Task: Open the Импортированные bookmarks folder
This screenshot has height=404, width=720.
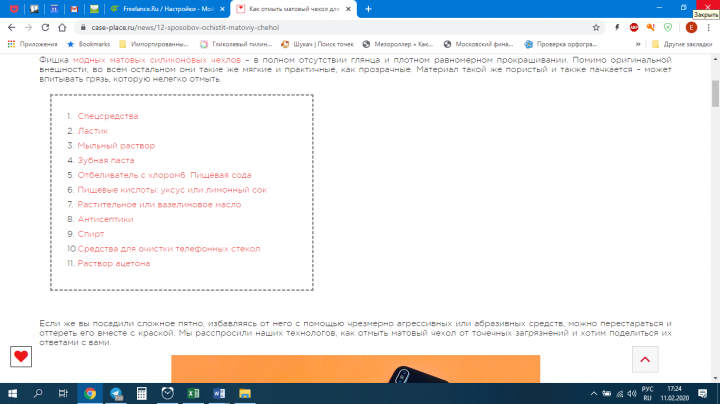Action: click(x=154, y=44)
